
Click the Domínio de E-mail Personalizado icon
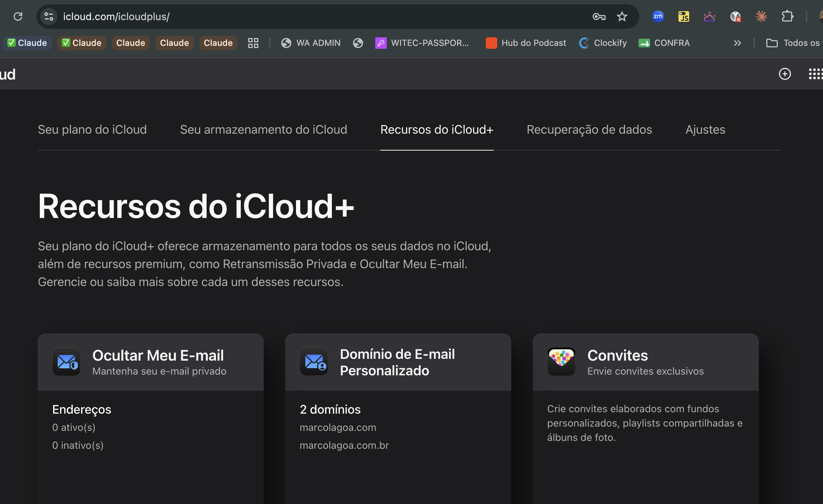pos(314,361)
